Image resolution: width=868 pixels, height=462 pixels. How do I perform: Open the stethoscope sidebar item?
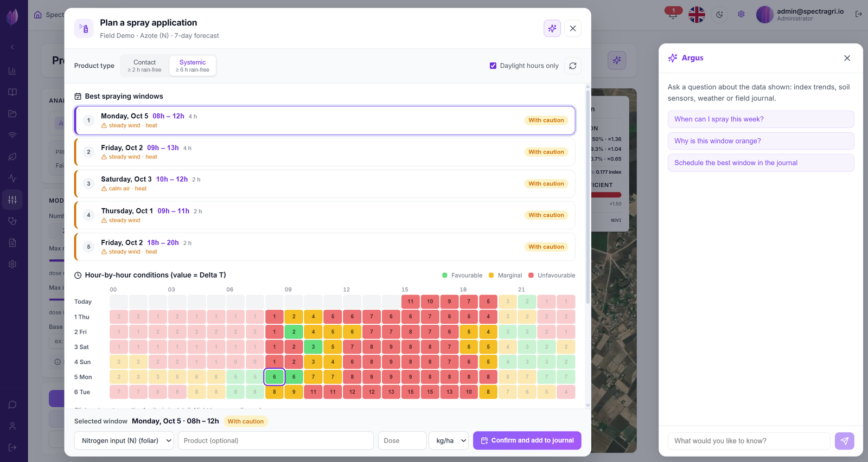click(x=12, y=221)
